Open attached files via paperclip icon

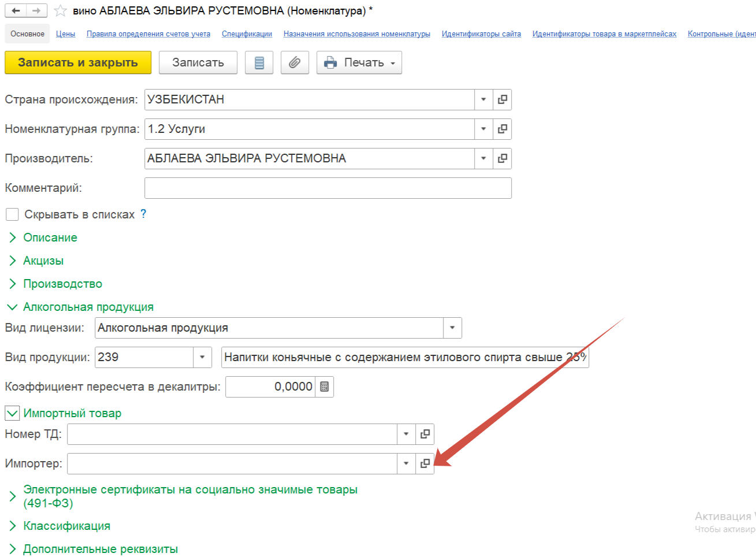click(x=295, y=62)
